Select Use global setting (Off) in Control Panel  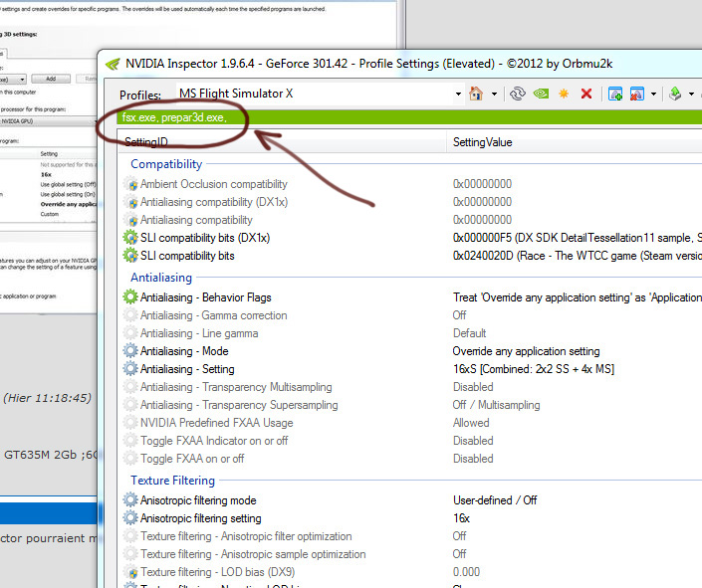68,184
